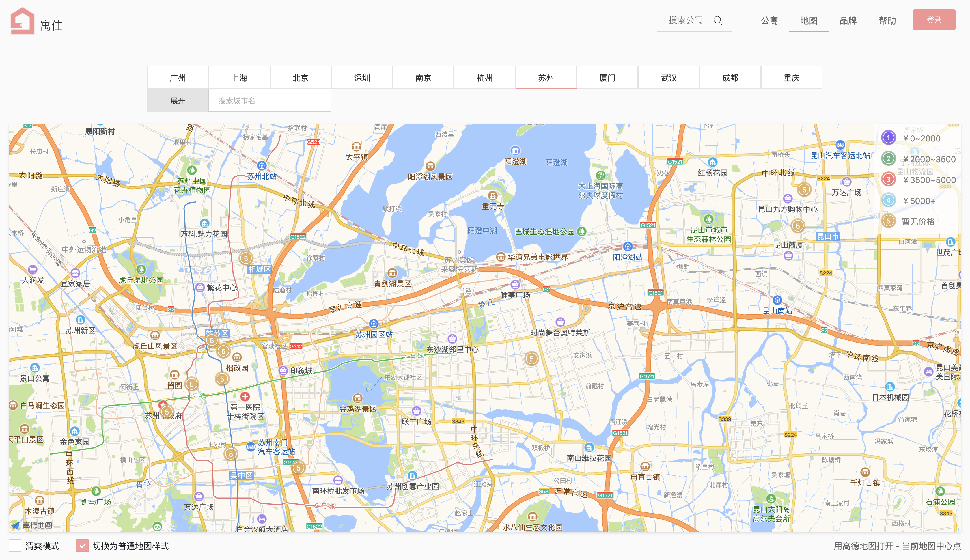Image resolution: width=970 pixels, height=560 pixels.
Task: Click the ¥3500~5000 red legend swatch
Action: pyautogui.click(x=889, y=179)
